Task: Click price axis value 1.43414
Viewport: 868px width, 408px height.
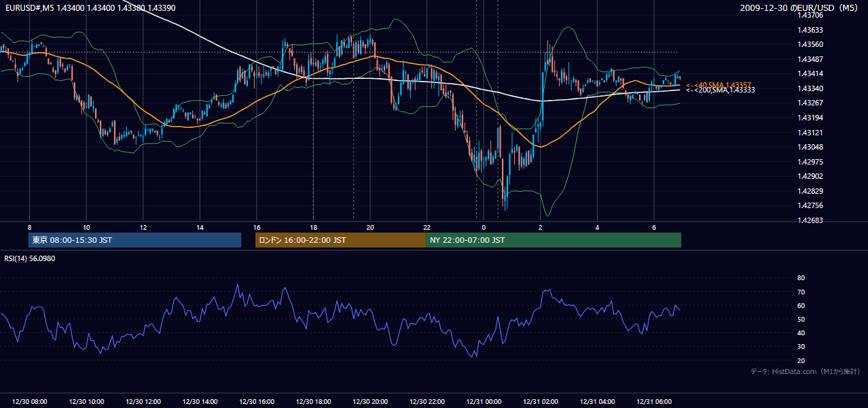Action: 810,74
